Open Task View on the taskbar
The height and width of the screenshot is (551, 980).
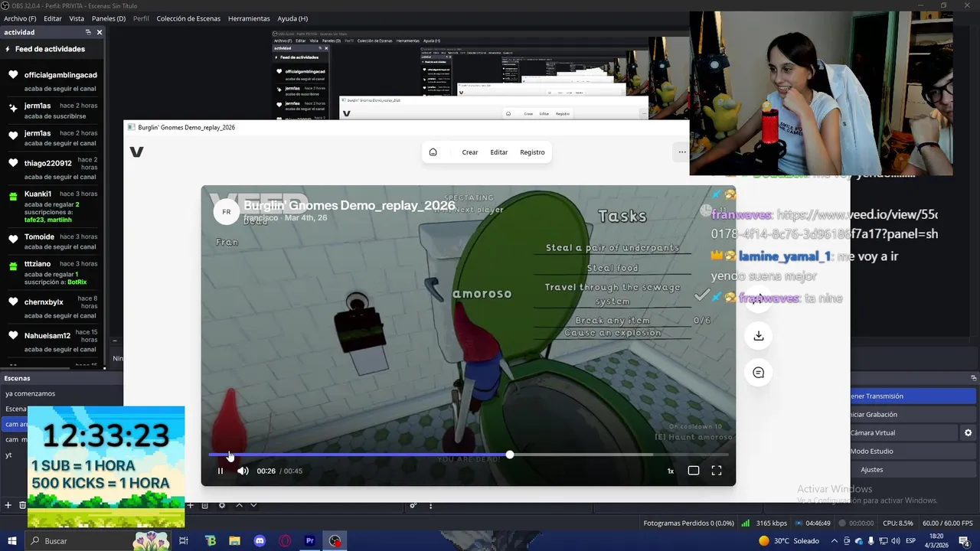tap(184, 541)
